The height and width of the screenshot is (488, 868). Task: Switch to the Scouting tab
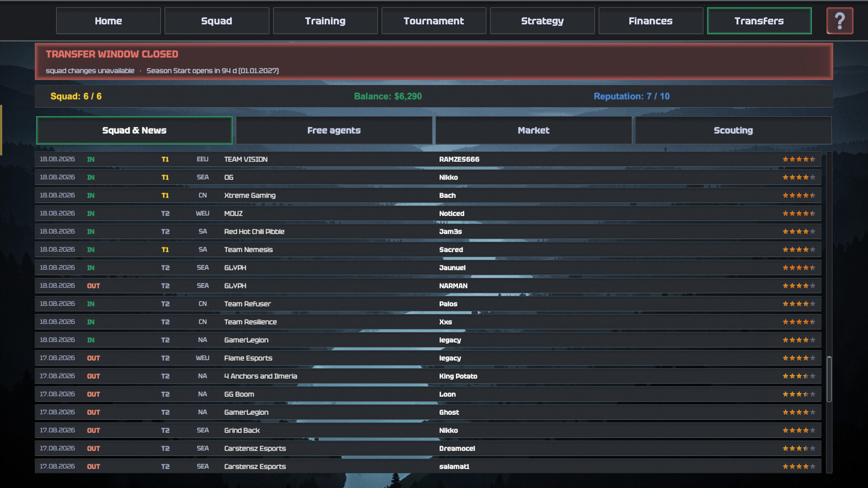[x=733, y=130]
